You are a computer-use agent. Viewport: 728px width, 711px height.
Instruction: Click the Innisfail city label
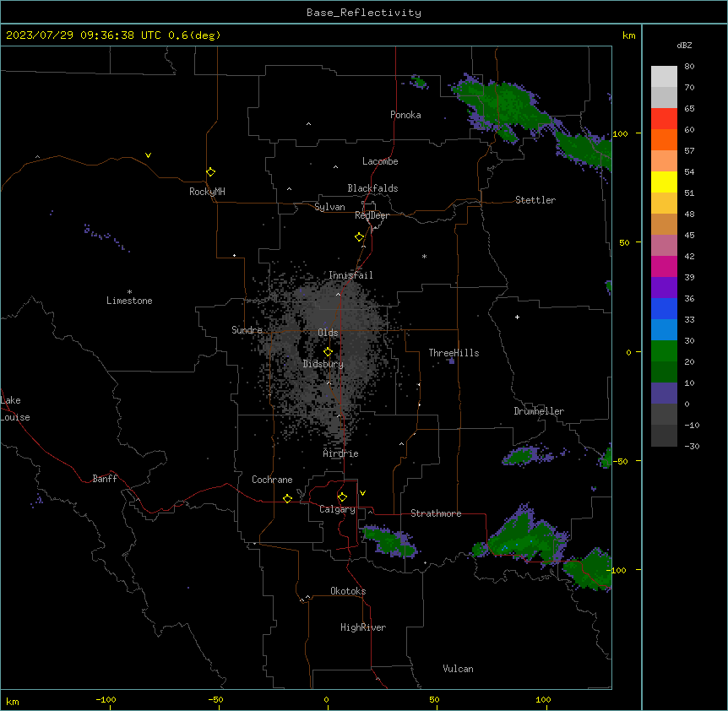pyautogui.click(x=350, y=275)
